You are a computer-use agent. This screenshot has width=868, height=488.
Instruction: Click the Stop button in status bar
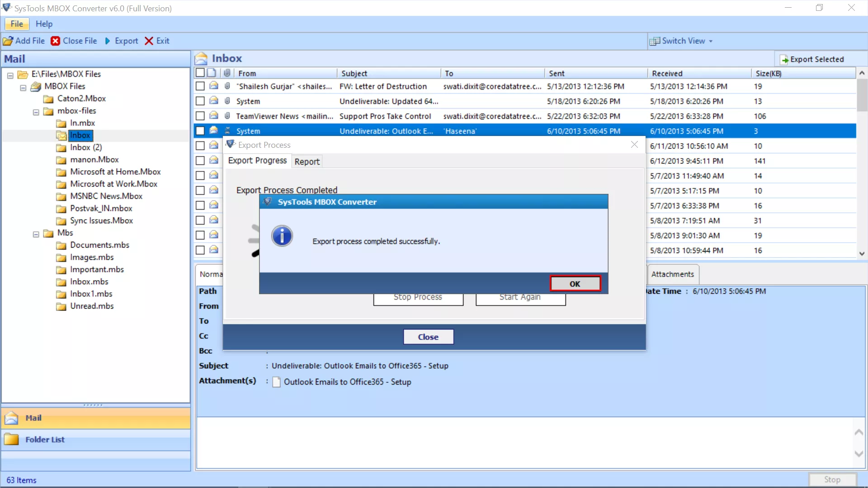click(832, 479)
